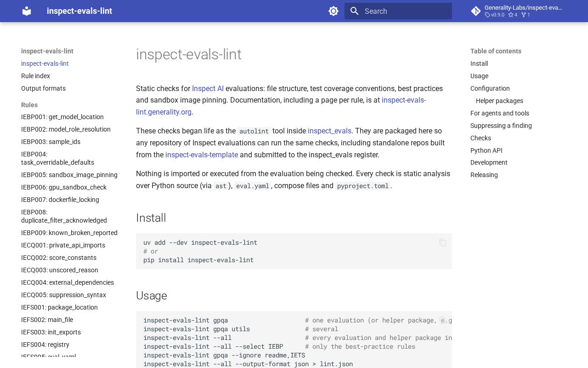Open rule IECQ004: external_dependencies
Screen dimensions: 588x368
coord(68,282)
